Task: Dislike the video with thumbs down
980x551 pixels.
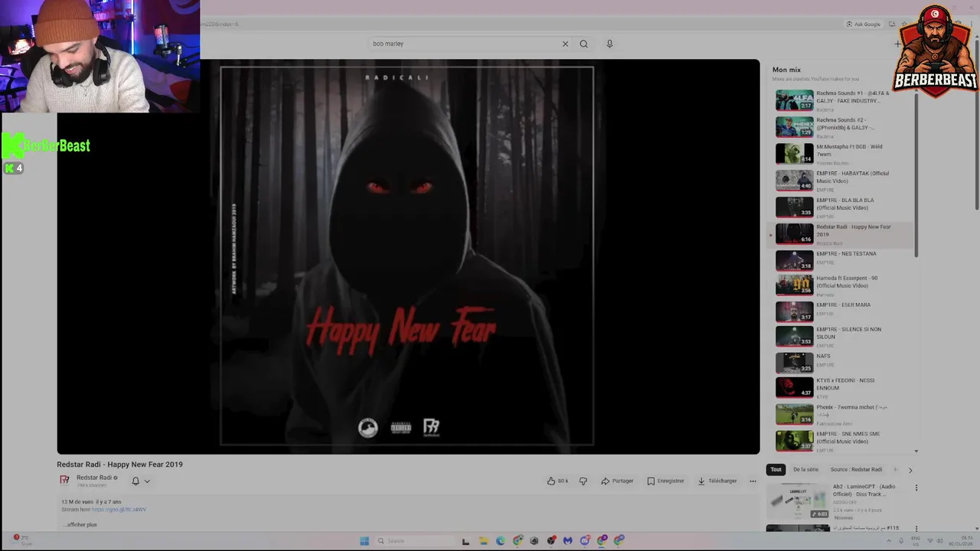Action: [583, 481]
